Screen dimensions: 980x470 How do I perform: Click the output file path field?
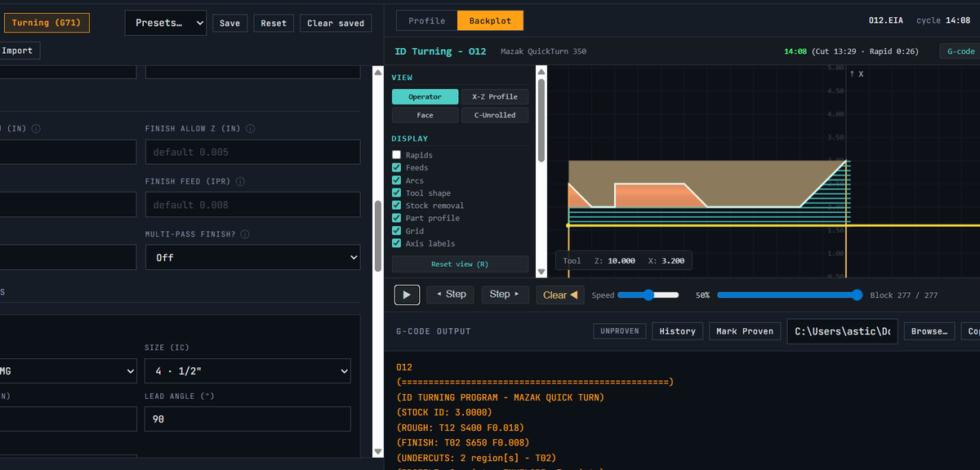pos(842,331)
